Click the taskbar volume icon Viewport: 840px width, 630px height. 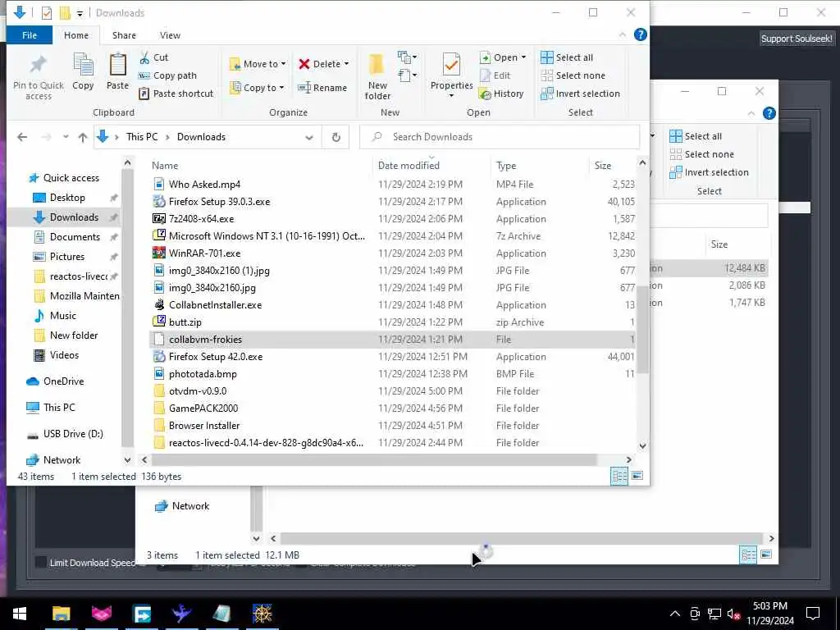733,614
